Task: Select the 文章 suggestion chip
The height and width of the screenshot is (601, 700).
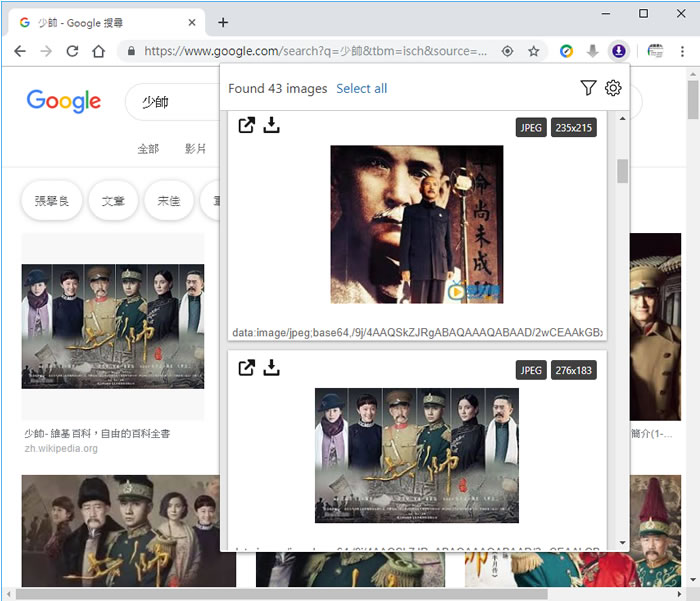Action: tap(113, 201)
